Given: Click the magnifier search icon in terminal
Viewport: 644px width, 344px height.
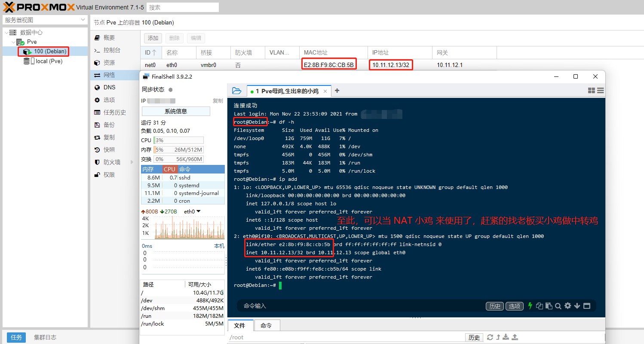Looking at the screenshot, I should pyautogui.click(x=558, y=306).
